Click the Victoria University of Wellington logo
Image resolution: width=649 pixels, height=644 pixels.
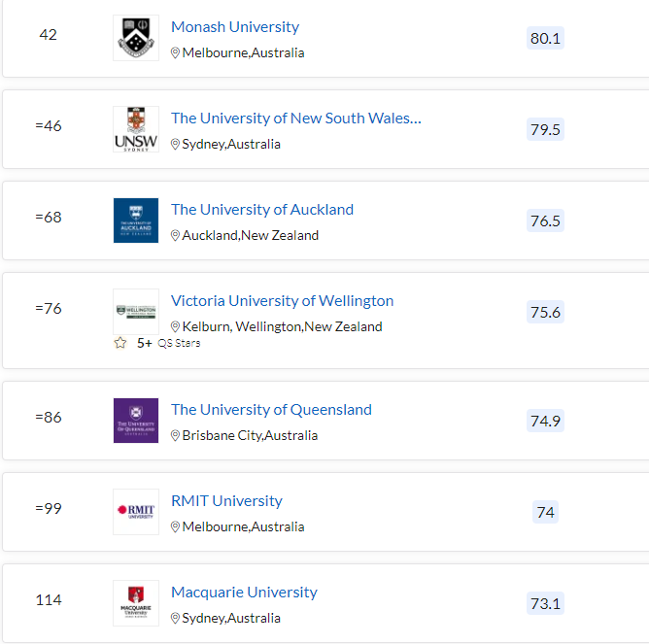tap(136, 312)
